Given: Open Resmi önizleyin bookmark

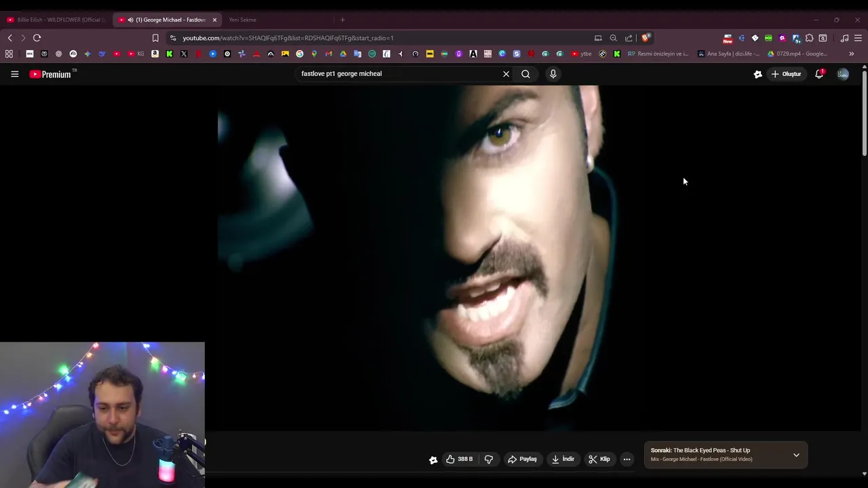Looking at the screenshot, I should pos(658,54).
